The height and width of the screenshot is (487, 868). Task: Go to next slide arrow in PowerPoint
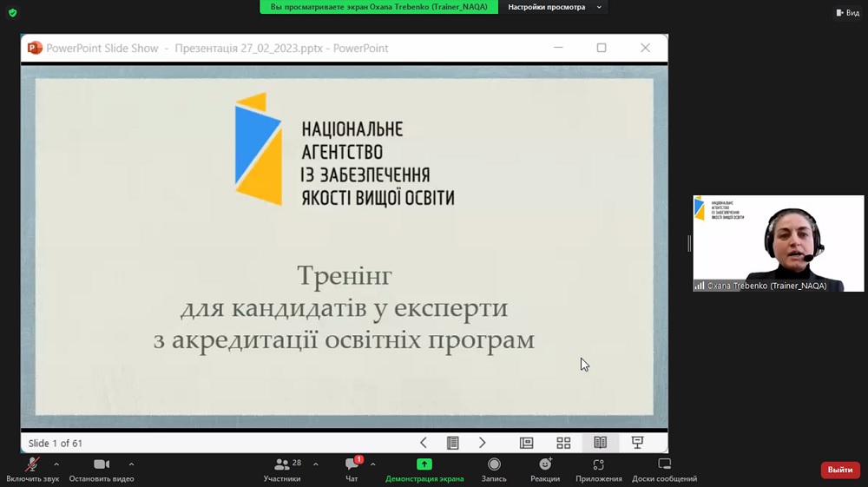point(482,443)
